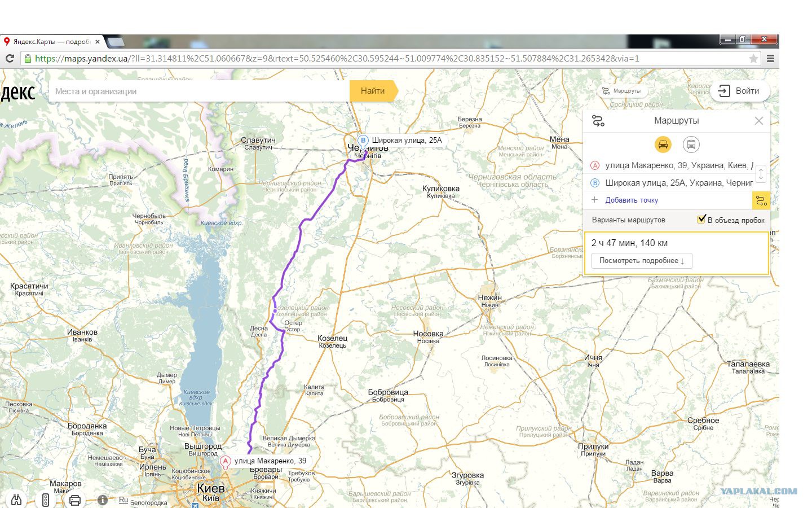Click the yellow Найти search button
The width and height of the screenshot is (812, 508).
click(x=373, y=91)
